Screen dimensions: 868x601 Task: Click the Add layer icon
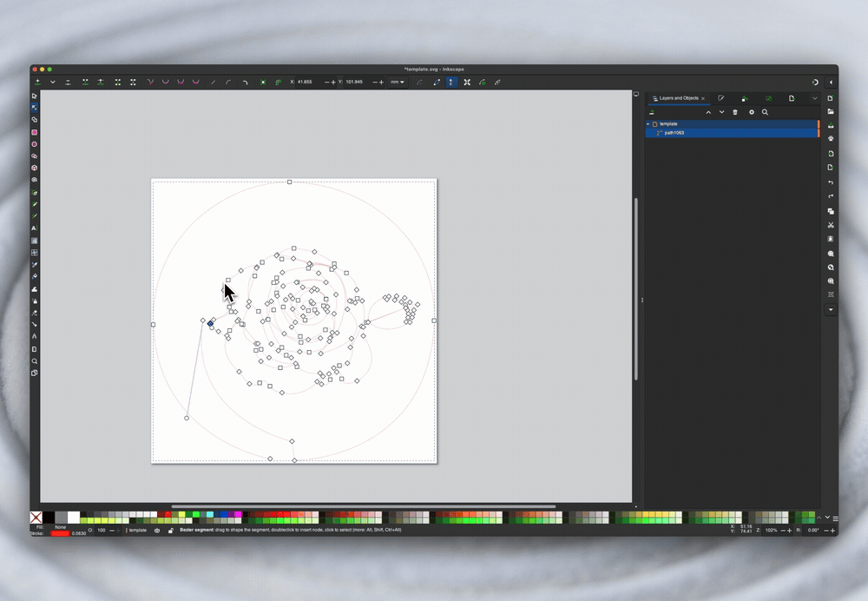coord(652,112)
